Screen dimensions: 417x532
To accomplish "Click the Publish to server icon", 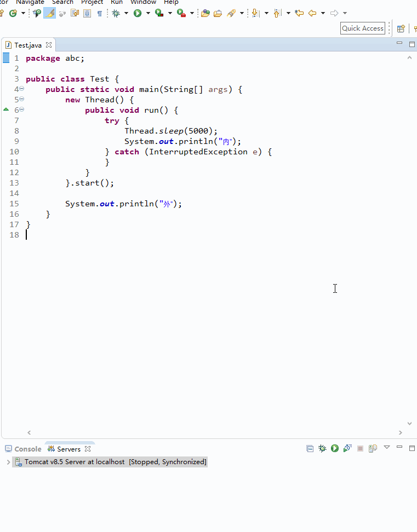I will tap(373, 449).
